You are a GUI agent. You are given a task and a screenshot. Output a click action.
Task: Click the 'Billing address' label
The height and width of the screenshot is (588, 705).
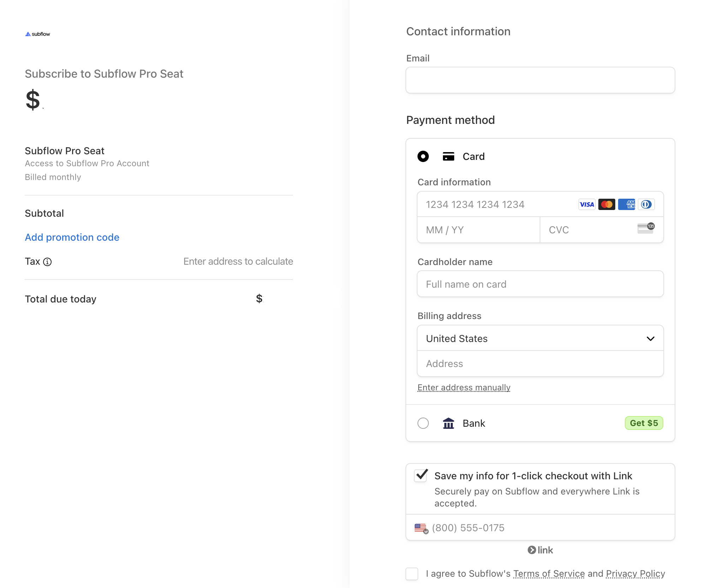click(x=449, y=316)
